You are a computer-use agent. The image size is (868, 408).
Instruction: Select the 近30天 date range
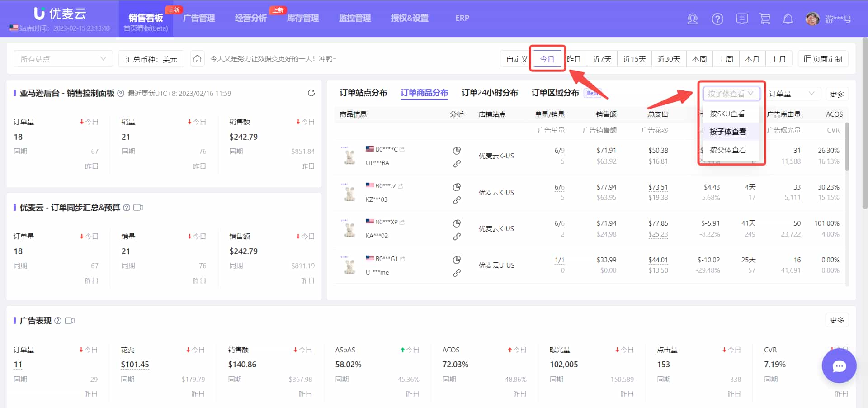tap(669, 59)
